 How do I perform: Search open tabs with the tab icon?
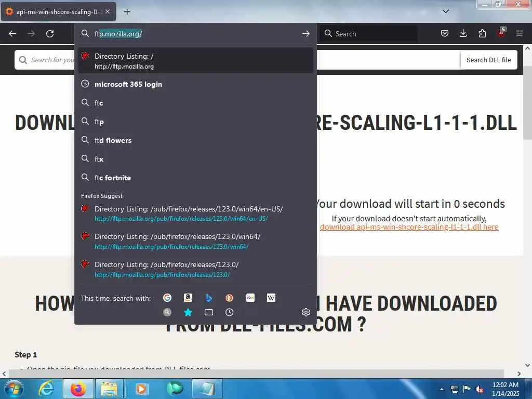coord(209,312)
